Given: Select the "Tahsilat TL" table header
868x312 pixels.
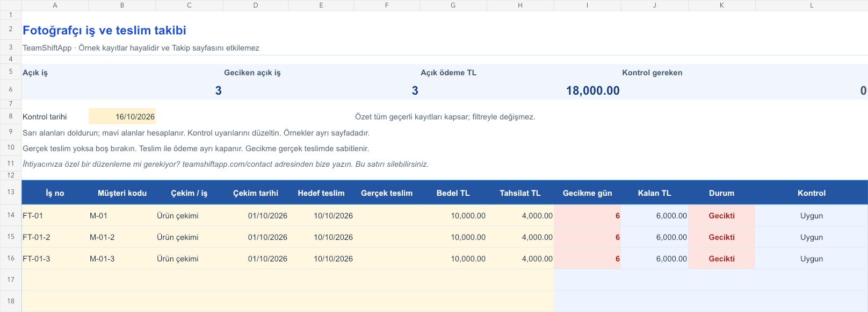Looking at the screenshot, I should pos(520,193).
